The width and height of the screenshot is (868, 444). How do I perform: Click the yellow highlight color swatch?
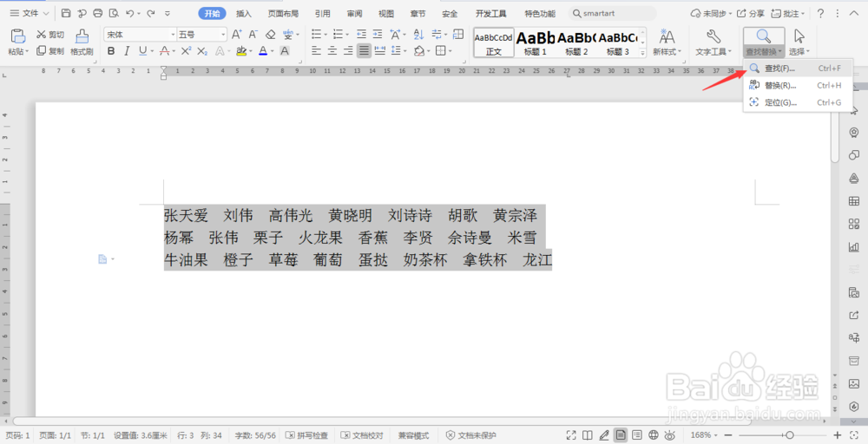240,51
